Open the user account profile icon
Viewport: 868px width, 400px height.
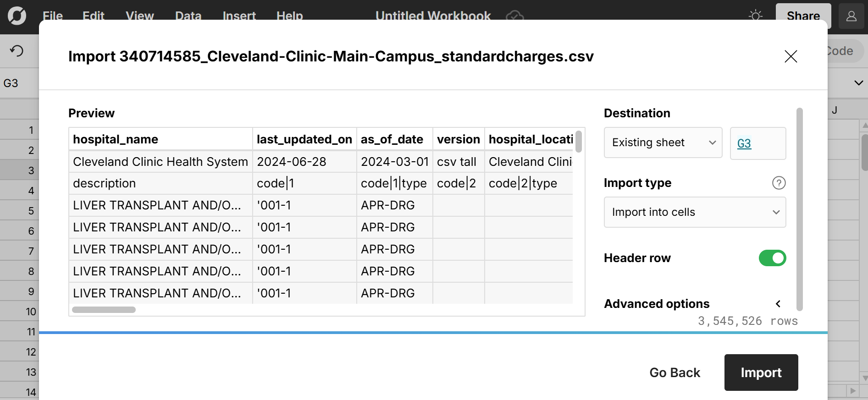(851, 16)
